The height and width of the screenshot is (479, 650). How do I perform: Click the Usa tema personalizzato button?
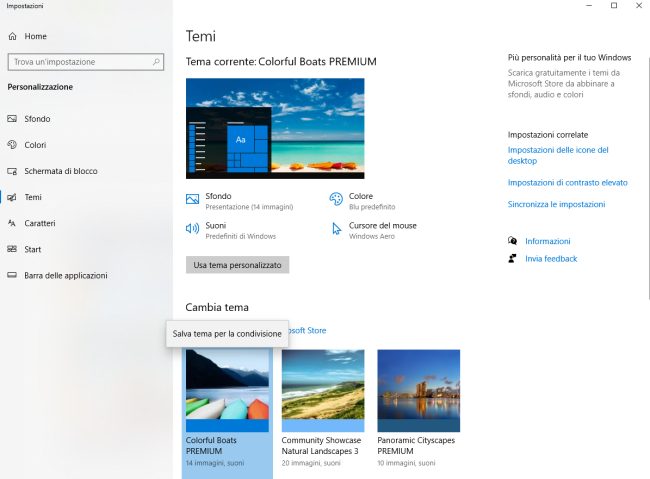pyautogui.click(x=238, y=265)
